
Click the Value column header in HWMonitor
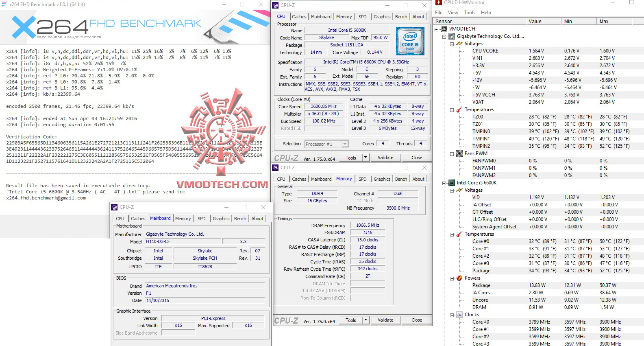coord(544,22)
